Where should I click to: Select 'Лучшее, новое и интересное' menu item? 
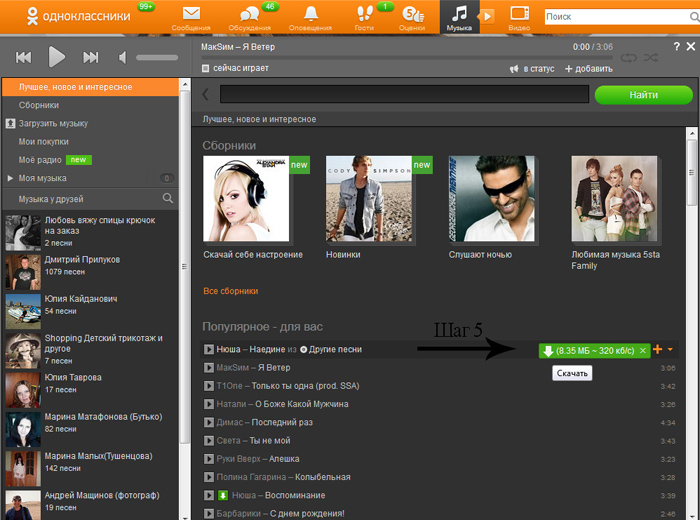(x=91, y=87)
